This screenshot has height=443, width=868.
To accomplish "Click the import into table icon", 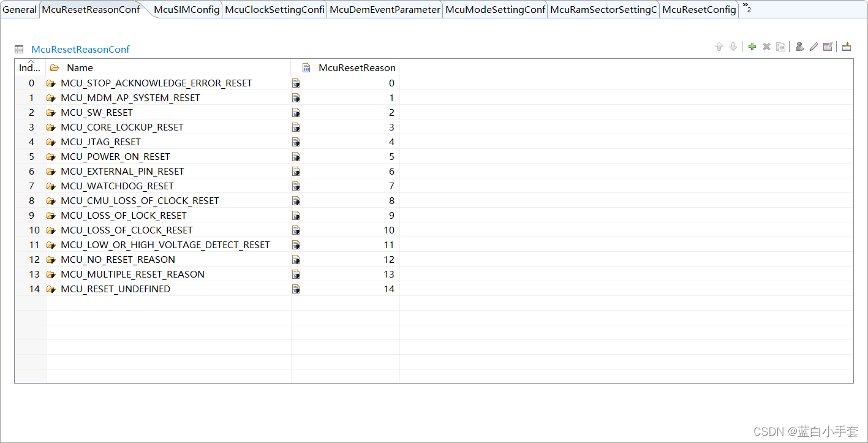I will (847, 47).
